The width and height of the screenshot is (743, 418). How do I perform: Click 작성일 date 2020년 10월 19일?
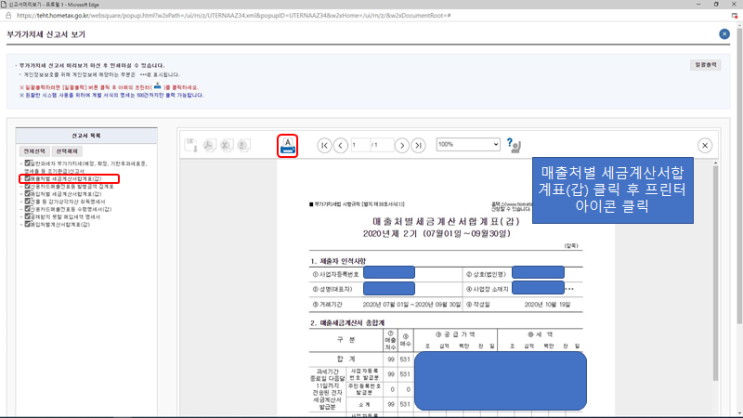pyautogui.click(x=547, y=305)
